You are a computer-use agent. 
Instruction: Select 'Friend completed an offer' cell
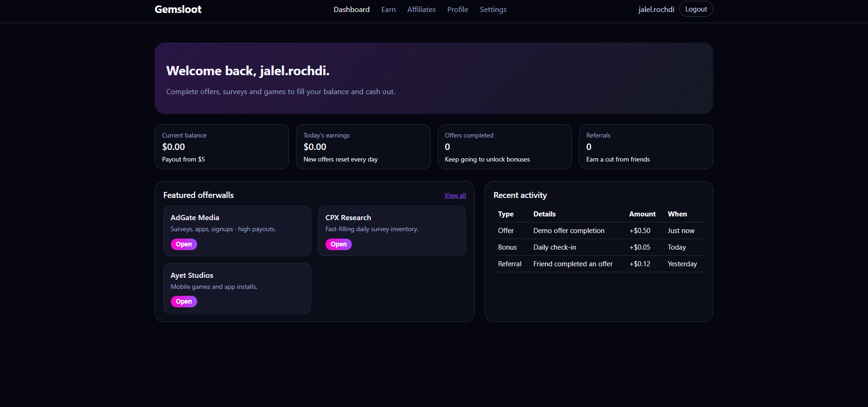tap(573, 264)
